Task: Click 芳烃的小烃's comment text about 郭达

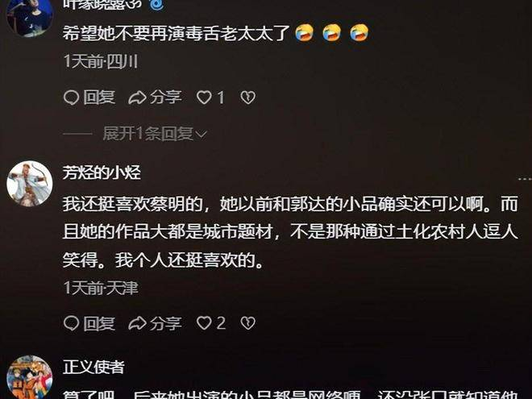Action: point(290,232)
